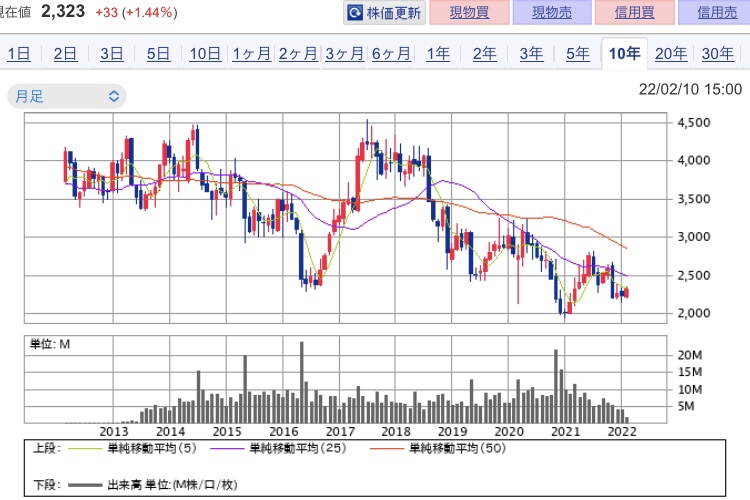Image resolution: width=750 pixels, height=500 pixels.
Task: Switch chart to 1年 period
Action: [438, 54]
